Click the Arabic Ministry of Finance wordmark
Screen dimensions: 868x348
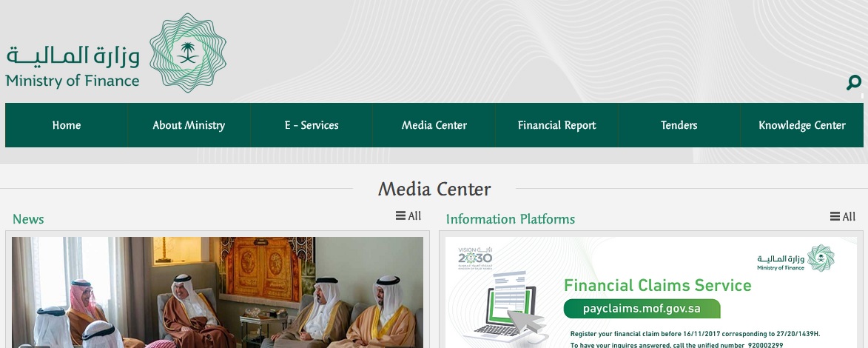[x=73, y=56]
